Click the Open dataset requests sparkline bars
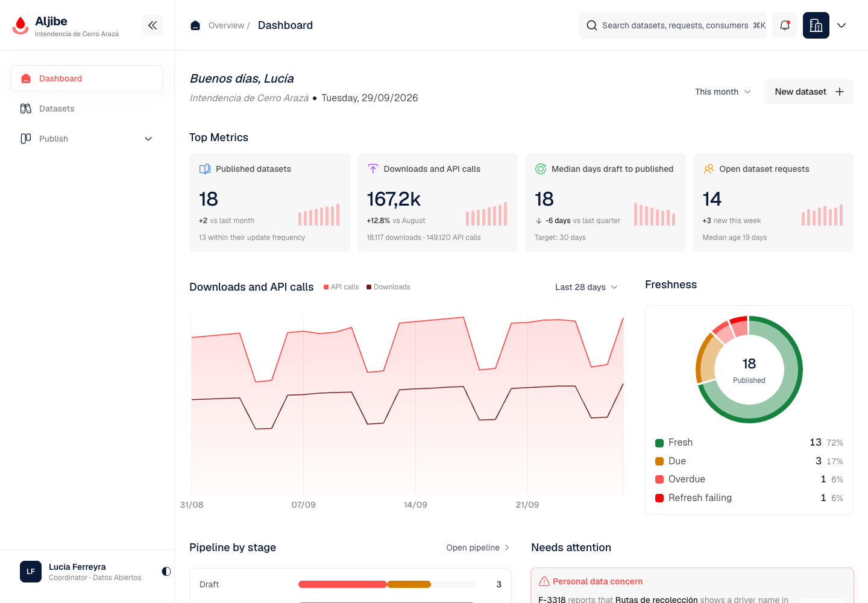 (x=822, y=215)
